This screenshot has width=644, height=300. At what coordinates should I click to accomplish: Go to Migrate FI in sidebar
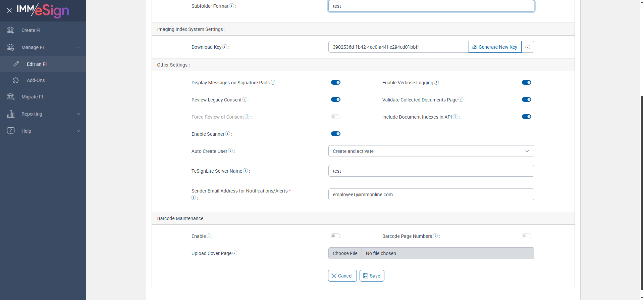click(32, 97)
